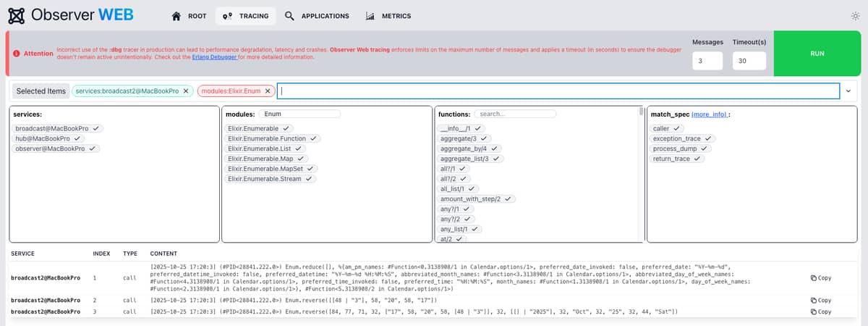This screenshot has width=868, height=326.
Task: Open the Tracing tab
Action: tap(246, 16)
